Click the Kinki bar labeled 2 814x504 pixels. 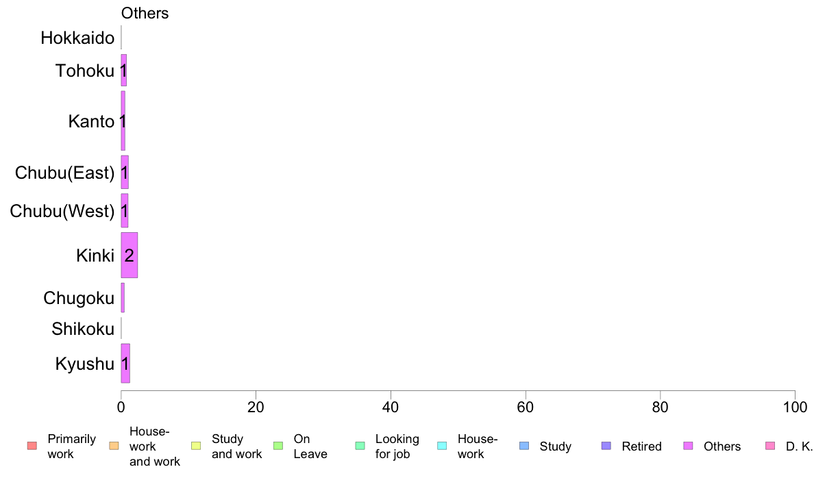point(129,255)
